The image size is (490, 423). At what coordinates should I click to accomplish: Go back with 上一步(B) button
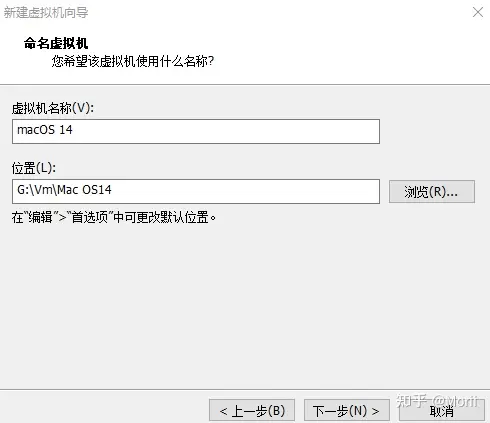pyautogui.click(x=252, y=411)
